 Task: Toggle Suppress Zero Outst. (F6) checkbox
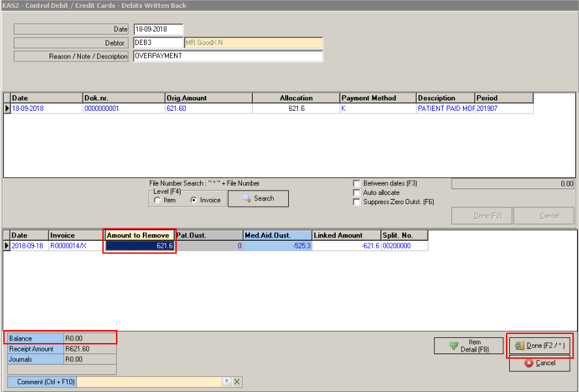356,202
